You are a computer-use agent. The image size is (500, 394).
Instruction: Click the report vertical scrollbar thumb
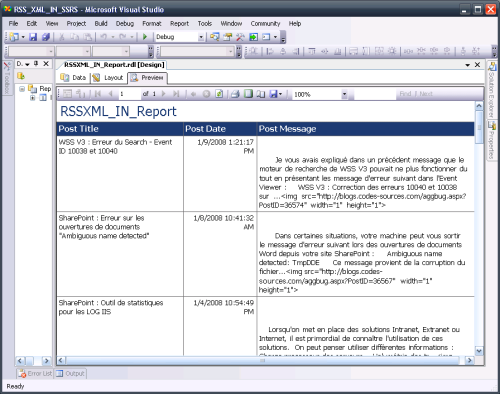pos(479,128)
